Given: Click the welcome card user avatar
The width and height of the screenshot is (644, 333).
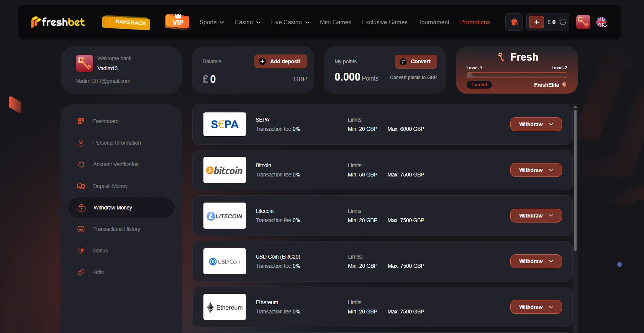Looking at the screenshot, I should click(84, 63).
